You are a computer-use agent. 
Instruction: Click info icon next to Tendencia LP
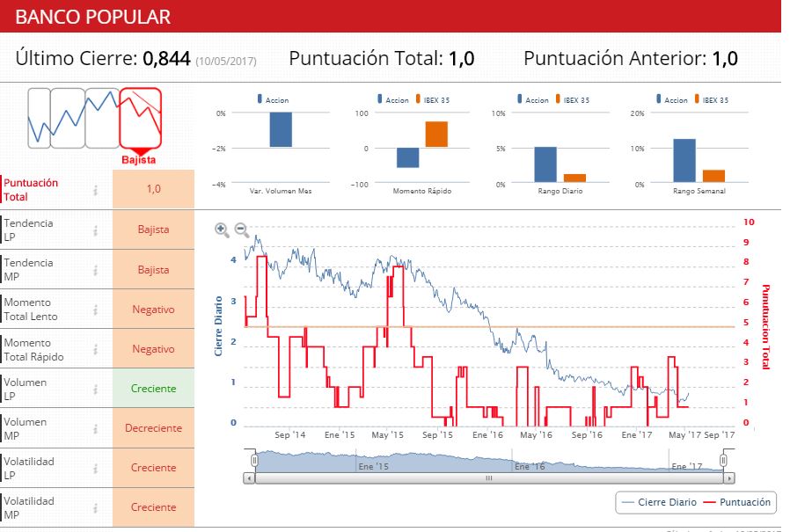click(x=95, y=230)
